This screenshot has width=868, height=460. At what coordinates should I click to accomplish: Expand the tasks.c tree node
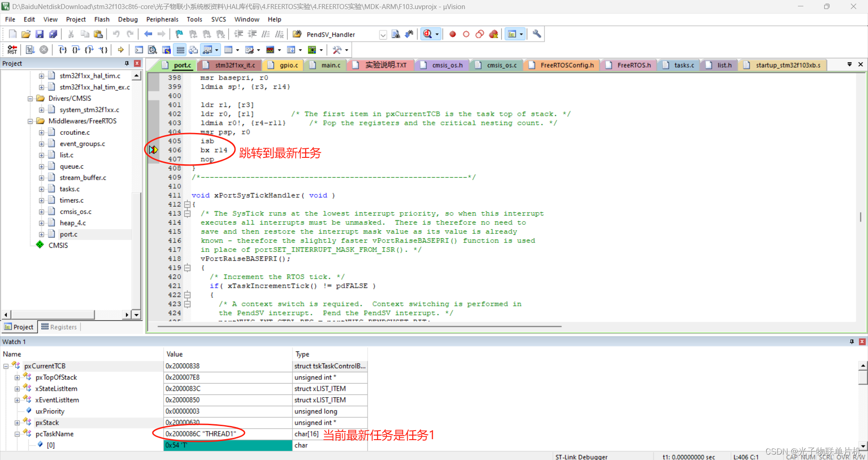click(42, 189)
